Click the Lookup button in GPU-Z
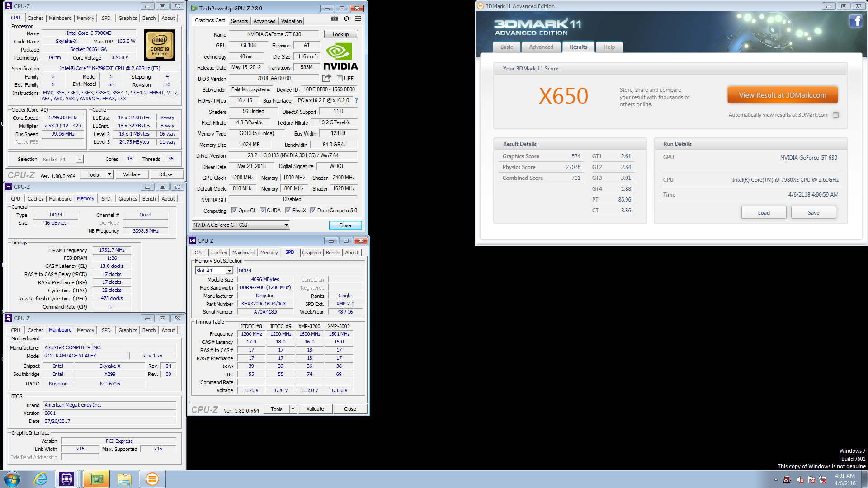The height and width of the screenshot is (488, 868). 341,34
